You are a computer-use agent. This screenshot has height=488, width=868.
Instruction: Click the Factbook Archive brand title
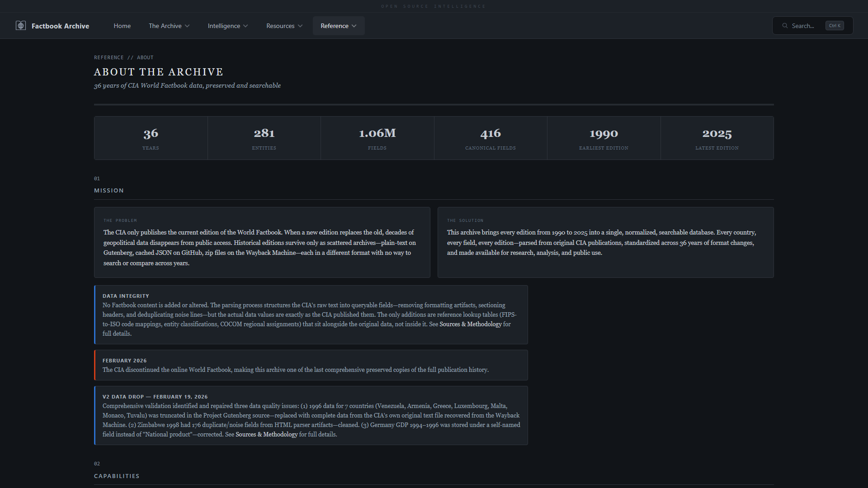(60, 26)
